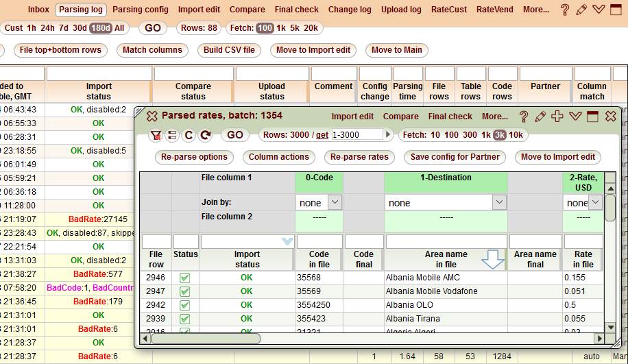Click filter chevron in Import status filter box

[x=287, y=241]
